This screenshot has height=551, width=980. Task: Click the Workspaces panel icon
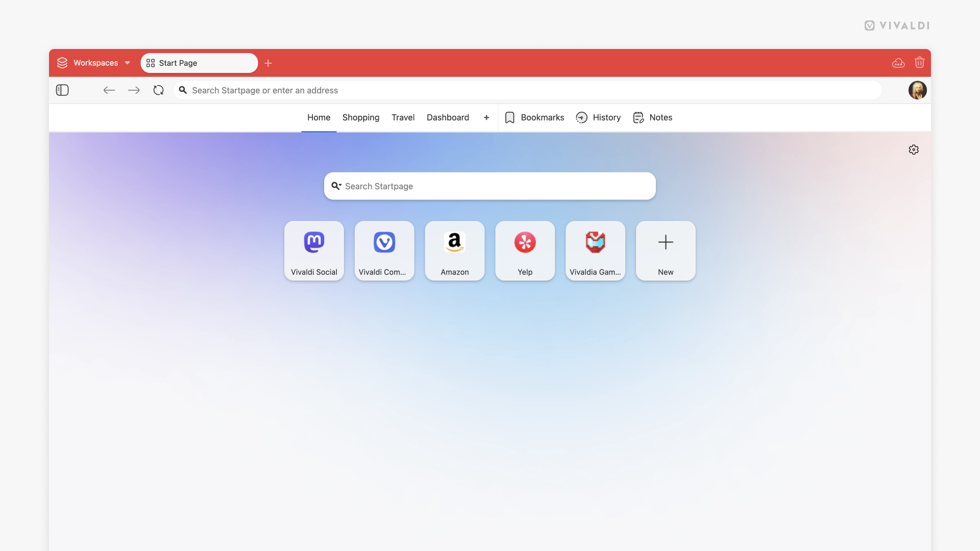click(63, 63)
